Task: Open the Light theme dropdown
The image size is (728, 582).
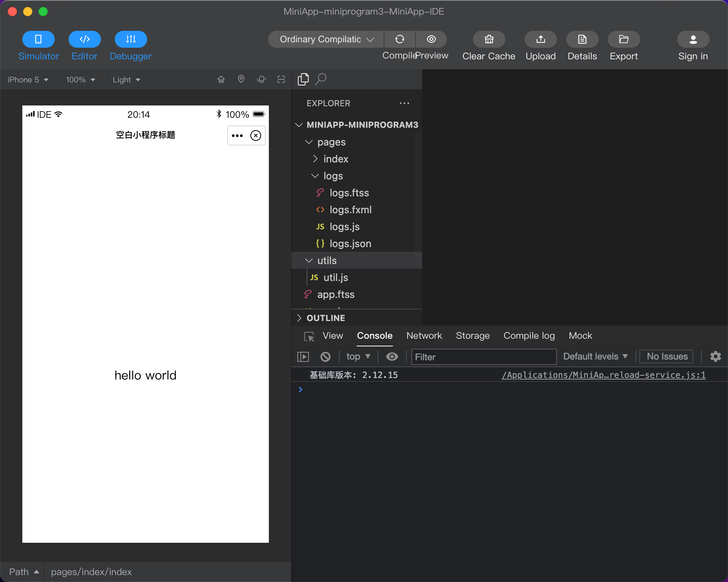Action: tap(126, 80)
